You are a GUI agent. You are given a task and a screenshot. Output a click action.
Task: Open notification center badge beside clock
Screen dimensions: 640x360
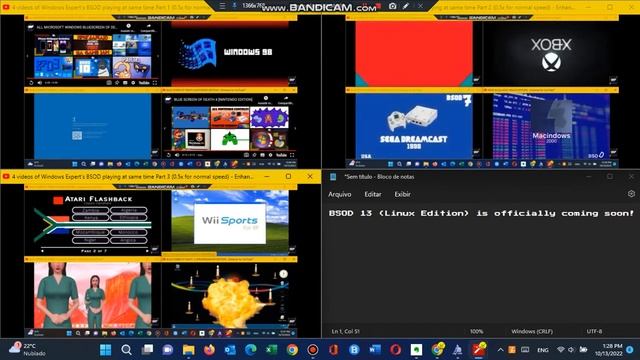629,350
